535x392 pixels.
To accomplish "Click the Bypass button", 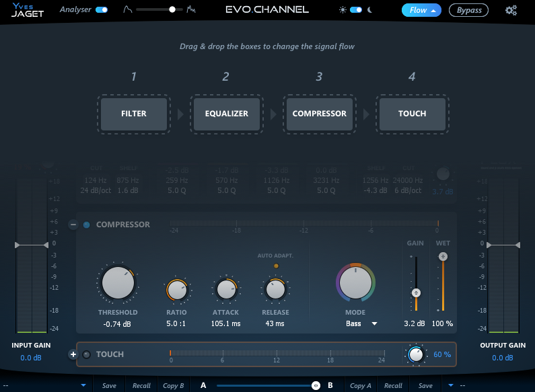I will 468,10.
